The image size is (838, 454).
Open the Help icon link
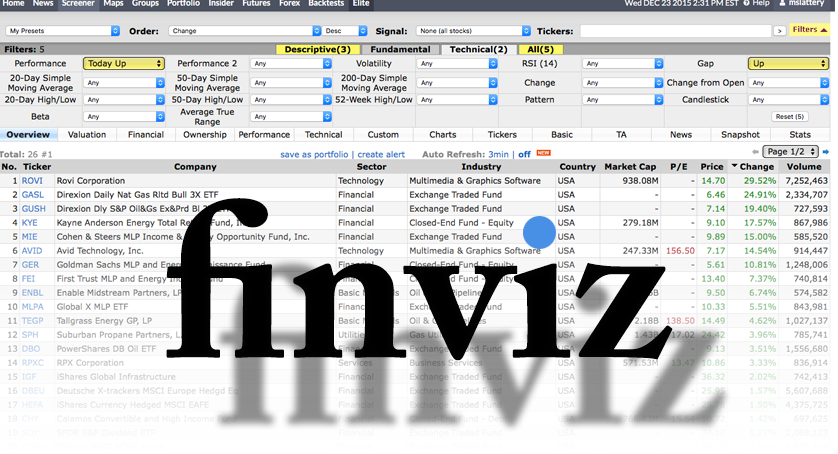pyautogui.click(x=746, y=3)
